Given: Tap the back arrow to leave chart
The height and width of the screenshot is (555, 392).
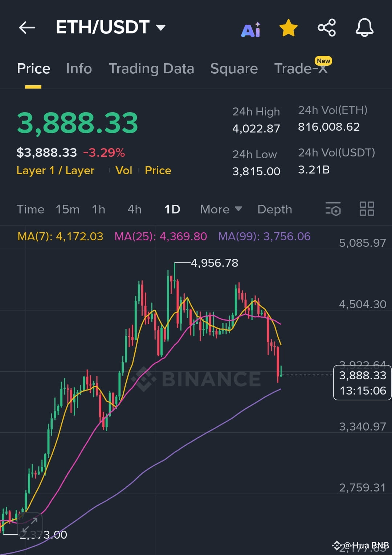Looking at the screenshot, I should click(x=27, y=28).
